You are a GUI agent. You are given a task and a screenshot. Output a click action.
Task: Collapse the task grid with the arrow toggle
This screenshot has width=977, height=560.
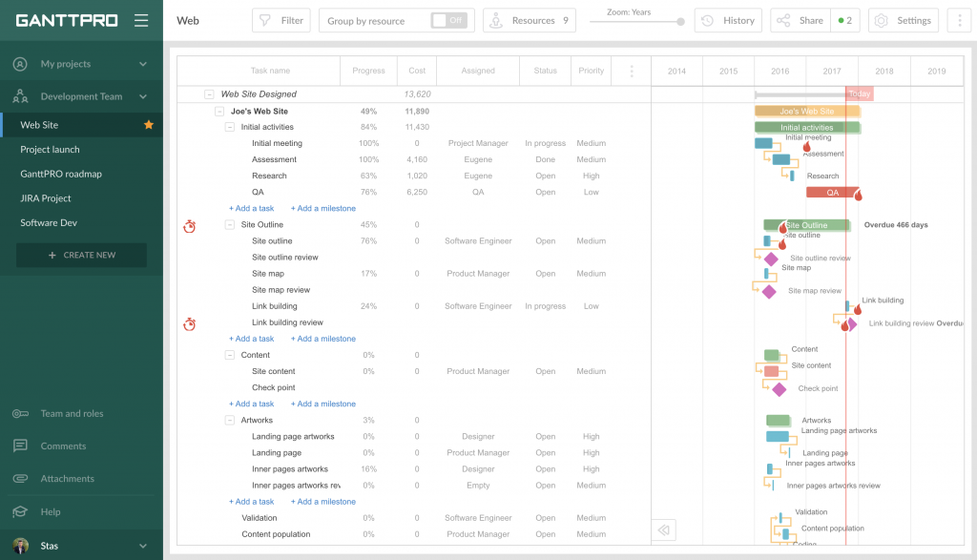click(663, 529)
